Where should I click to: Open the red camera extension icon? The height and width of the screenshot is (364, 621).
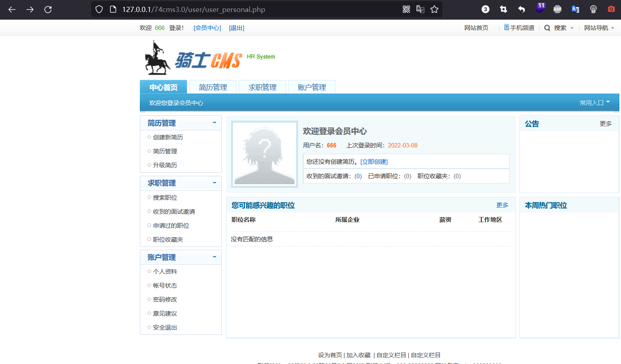tap(611, 9)
